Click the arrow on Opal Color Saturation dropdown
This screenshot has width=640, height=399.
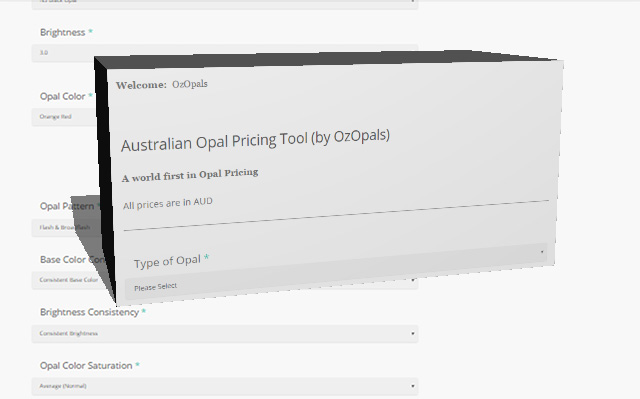pos(413,386)
